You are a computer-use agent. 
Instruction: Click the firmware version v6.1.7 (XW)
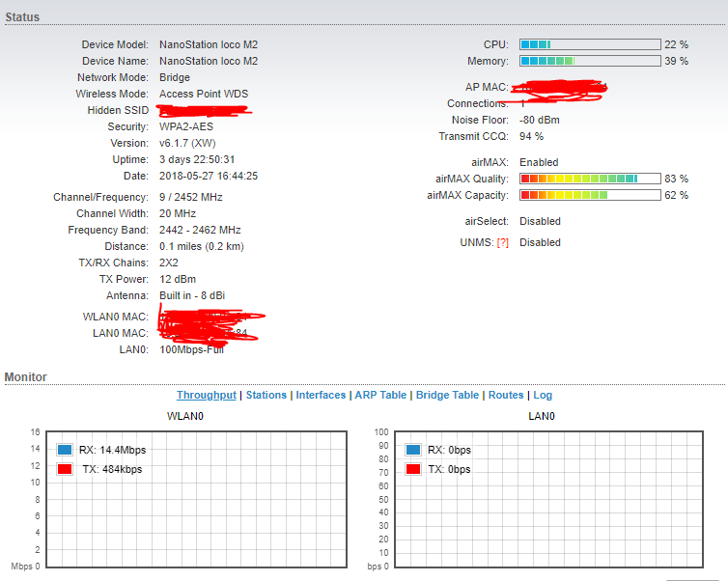(187, 143)
